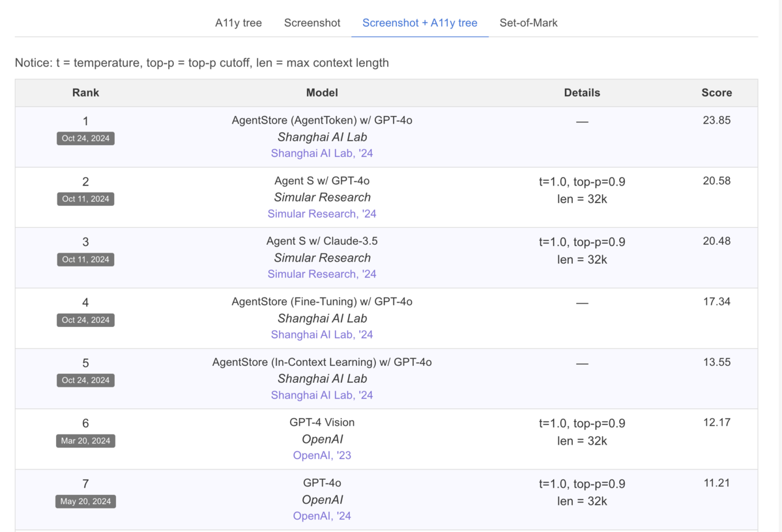Viewport: 782px width, 532px height.
Task: Click the May 20, 2024 date badge
Action: click(85, 501)
